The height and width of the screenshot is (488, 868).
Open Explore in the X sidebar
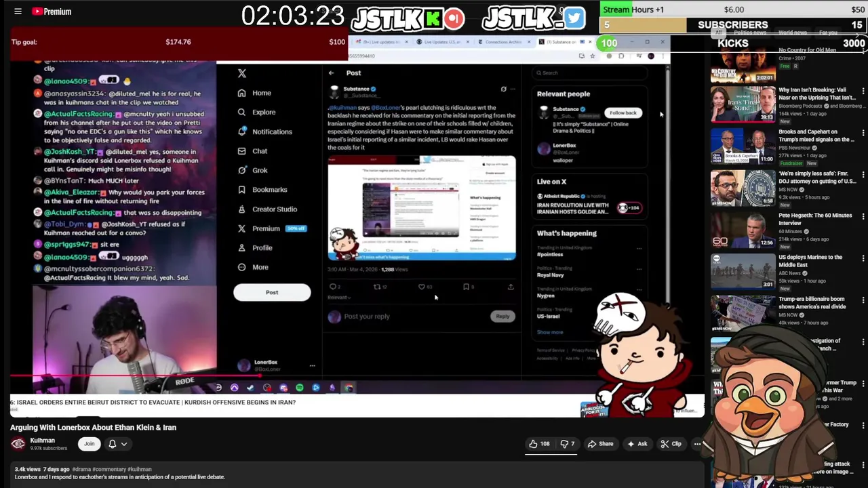[x=256, y=113]
